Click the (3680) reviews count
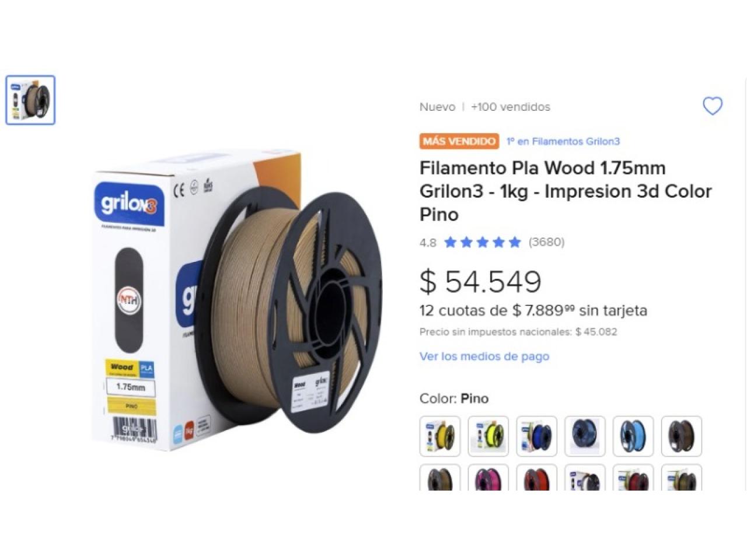The height and width of the screenshot is (560, 747). point(546,242)
